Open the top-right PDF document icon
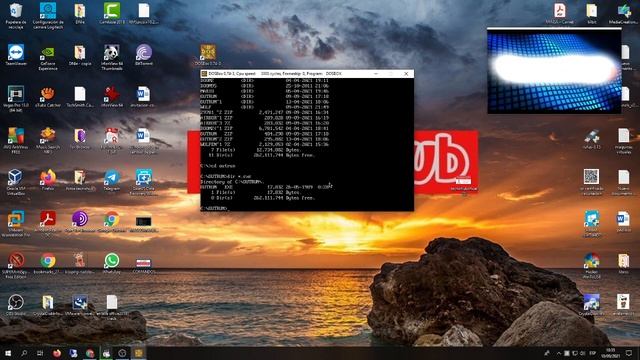 (x=560, y=11)
